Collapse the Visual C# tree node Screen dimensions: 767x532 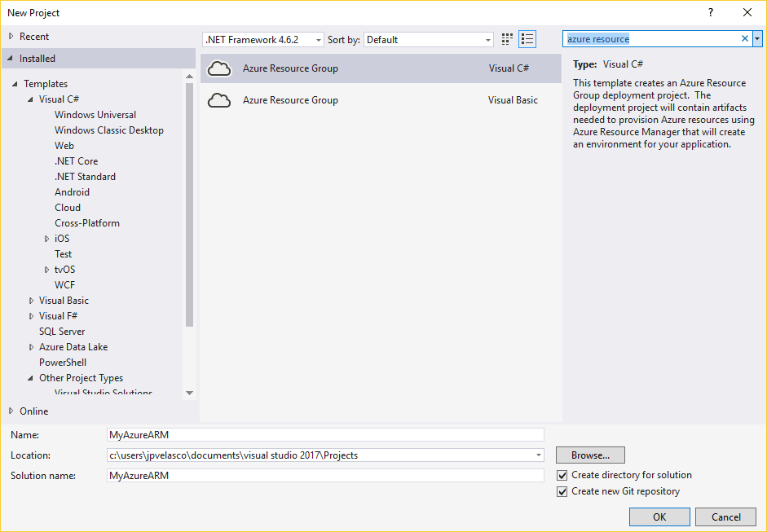pos(30,99)
